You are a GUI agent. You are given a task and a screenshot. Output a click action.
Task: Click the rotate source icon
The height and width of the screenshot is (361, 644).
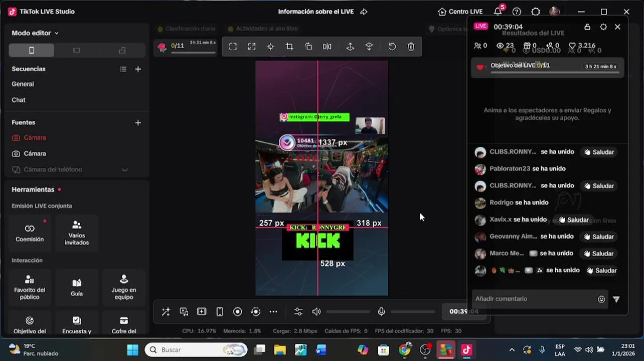308,47
